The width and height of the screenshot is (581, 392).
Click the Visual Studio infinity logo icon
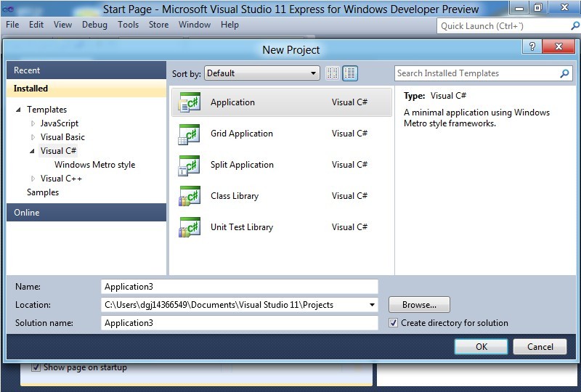[7, 9]
